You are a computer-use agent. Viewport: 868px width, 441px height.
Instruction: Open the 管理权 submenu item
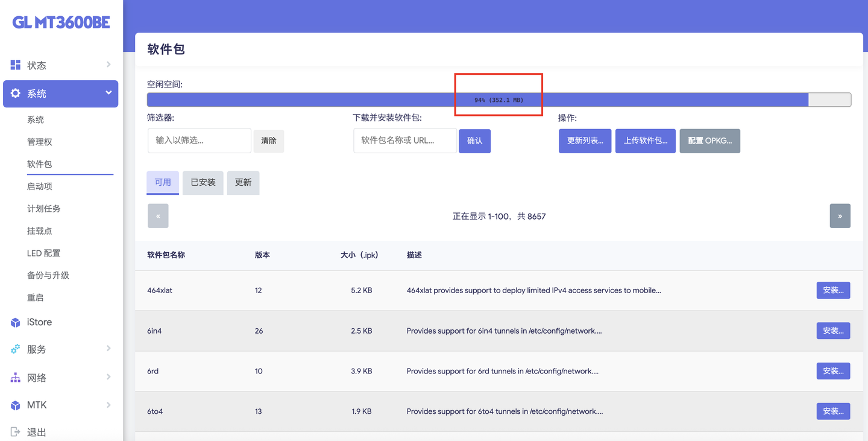pos(40,142)
